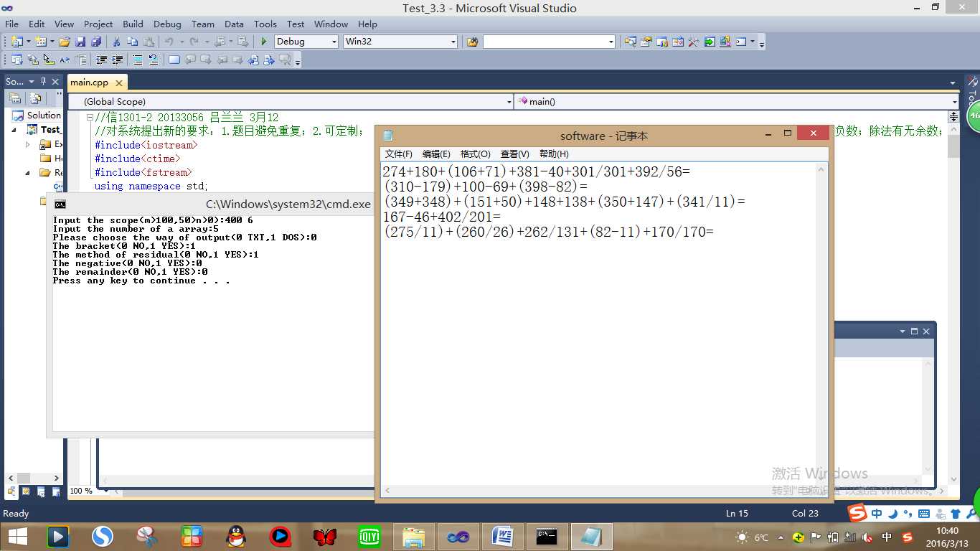The width and height of the screenshot is (980, 551).
Task: Open the Toolbox icon with crossed tools
Action: point(693,42)
